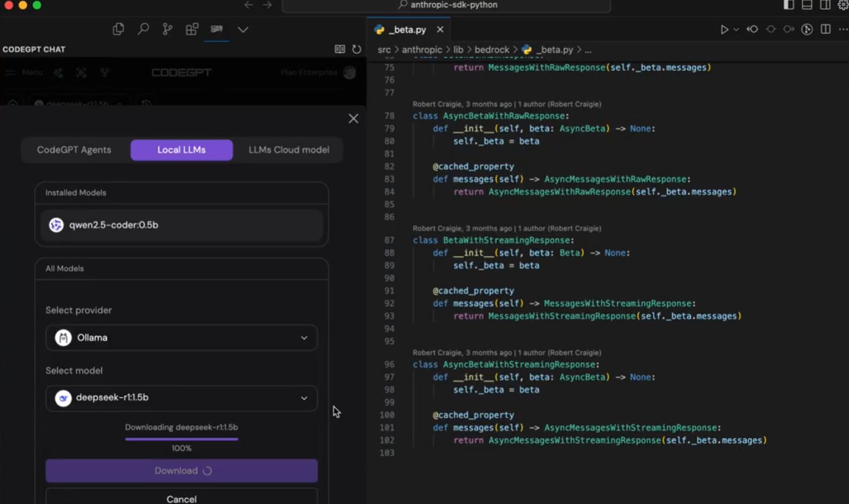Open the Search view magnifier icon
849x504 pixels.
pos(143,29)
